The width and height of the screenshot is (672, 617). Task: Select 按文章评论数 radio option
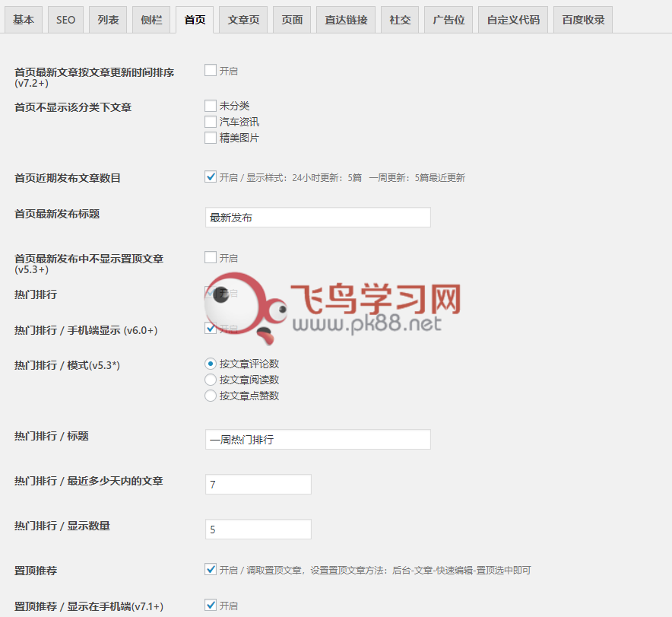point(211,364)
